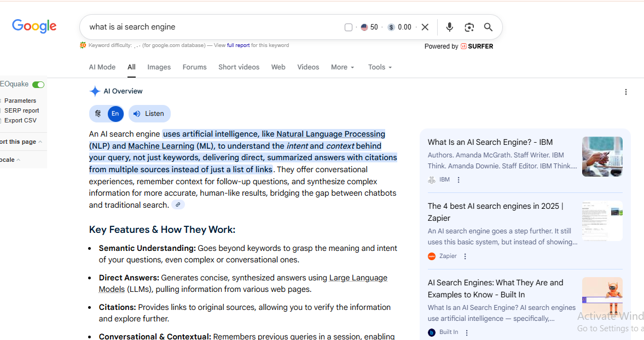Image resolution: width=644 pixels, height=340 pixels.
Task: Click the 'Semantic Understanding:' bullet text
Action: [147, 248]
